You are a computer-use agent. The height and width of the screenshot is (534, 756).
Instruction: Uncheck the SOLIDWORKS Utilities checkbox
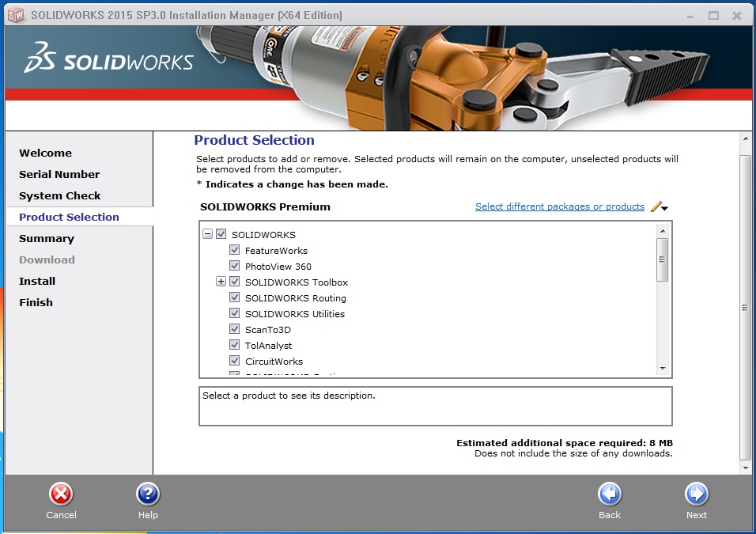click(x=234, y=313)
